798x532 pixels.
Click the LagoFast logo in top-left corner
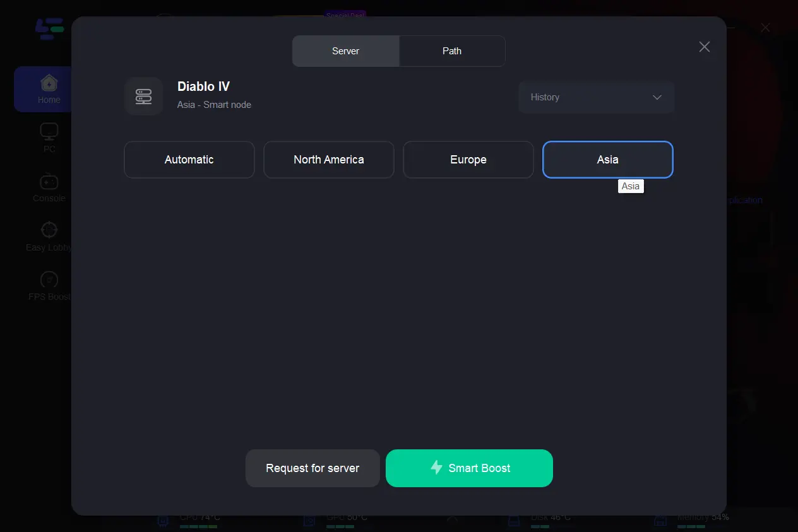click(x=50, y=29)
